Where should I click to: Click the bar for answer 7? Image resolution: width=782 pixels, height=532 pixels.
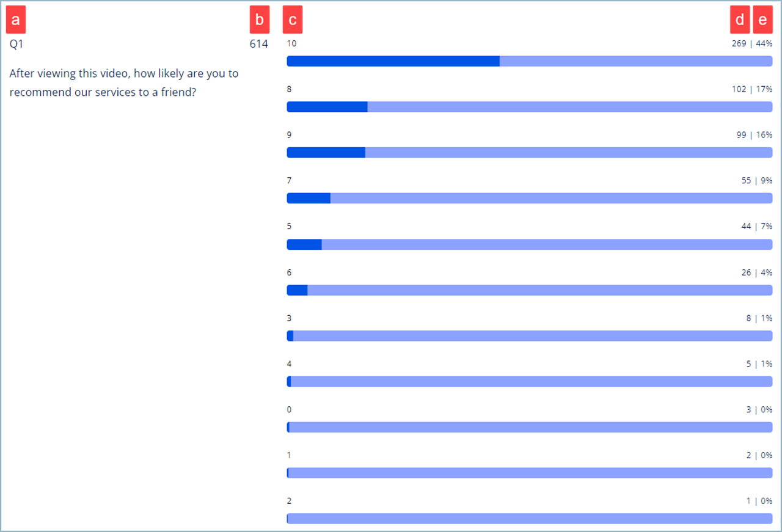point(530,198)
